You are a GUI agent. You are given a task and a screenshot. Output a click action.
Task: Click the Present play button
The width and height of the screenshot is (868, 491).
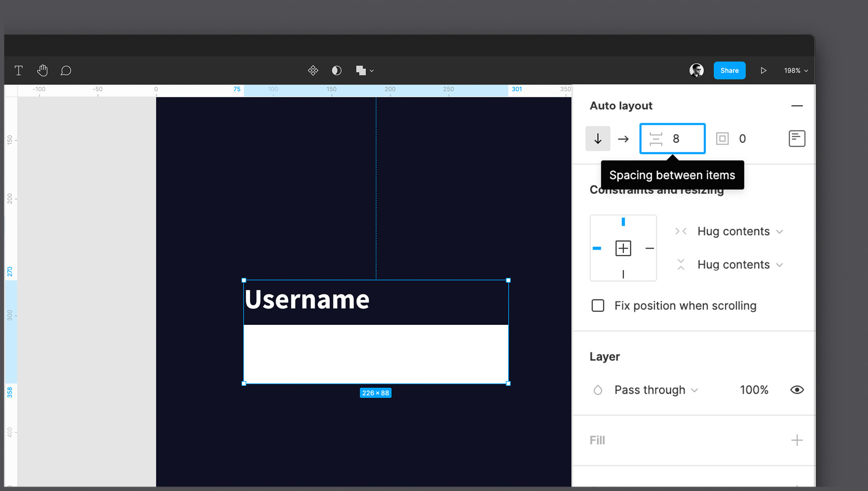click(x=763, y=70)
